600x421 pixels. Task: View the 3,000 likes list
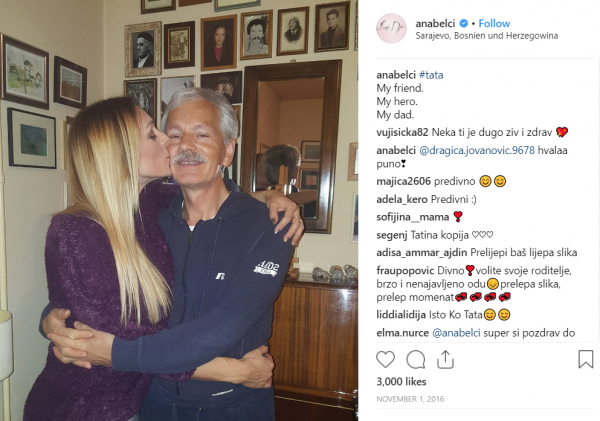point(401,382)
